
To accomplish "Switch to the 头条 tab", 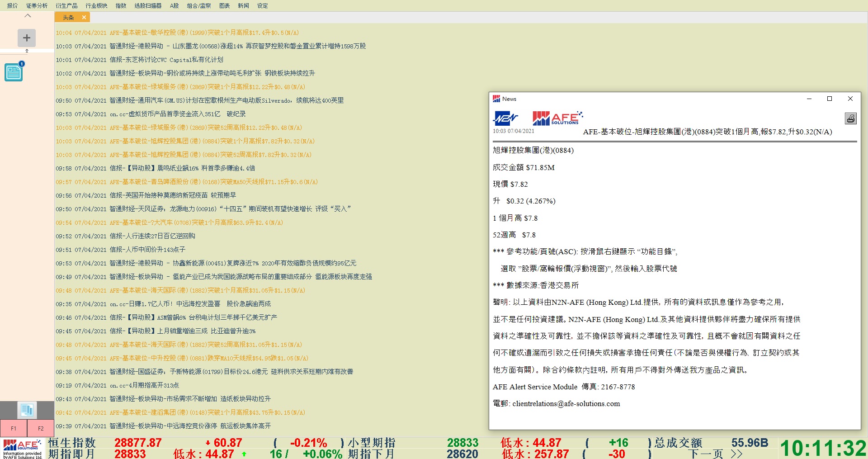I will point(68,17).
